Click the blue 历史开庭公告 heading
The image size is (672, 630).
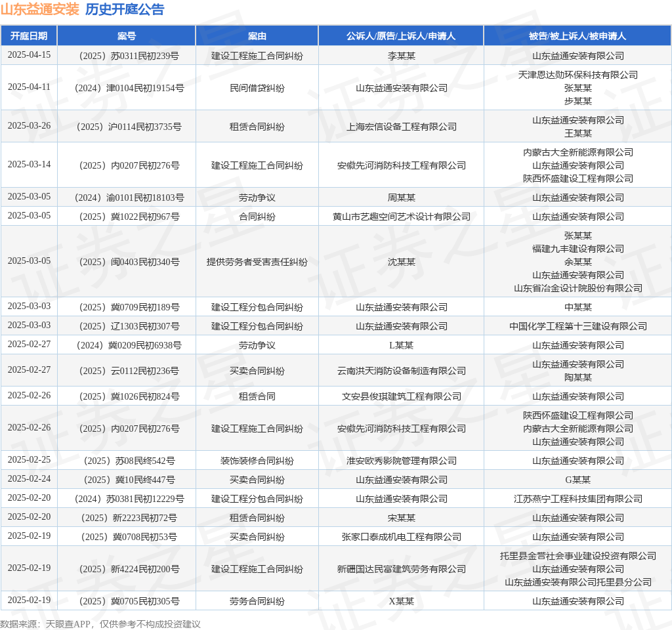[125, 9]
